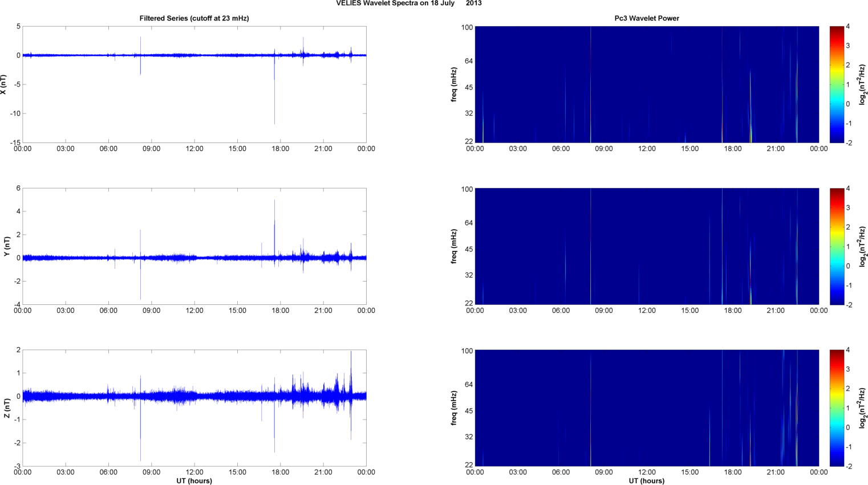The image size is (868, 485).
Task: Click the UT (hours) label under bottom spectrogram
Action: 647,481
